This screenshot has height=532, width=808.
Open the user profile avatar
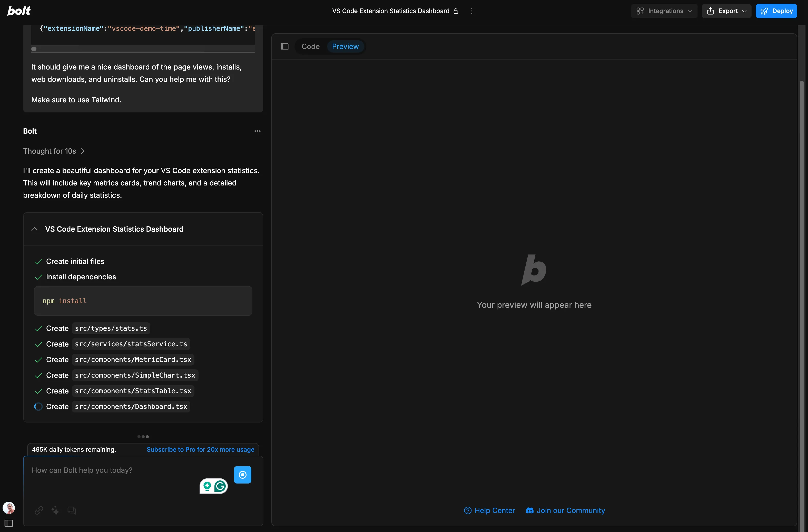click(x=9, y=508)
